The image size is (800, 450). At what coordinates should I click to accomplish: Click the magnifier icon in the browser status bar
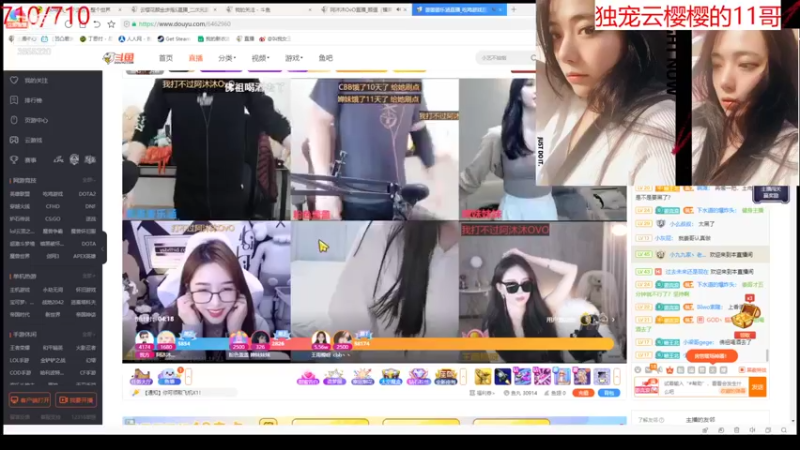click(784, 430)
